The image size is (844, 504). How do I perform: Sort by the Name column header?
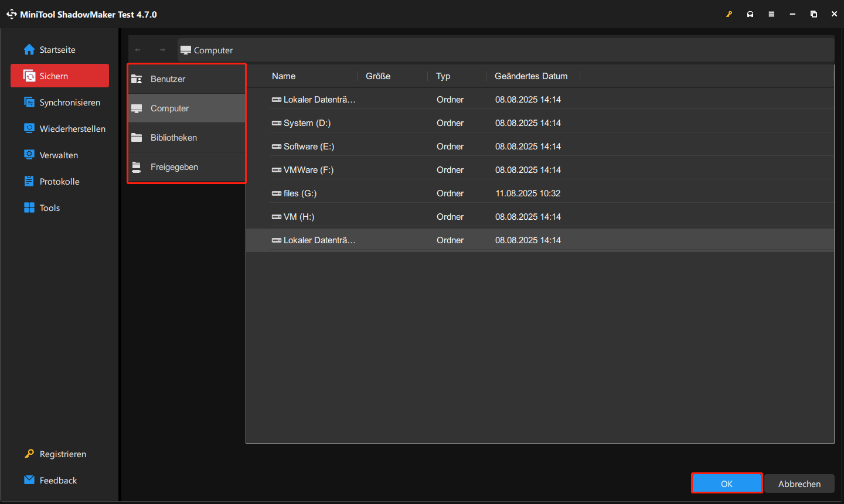[284, 76]
